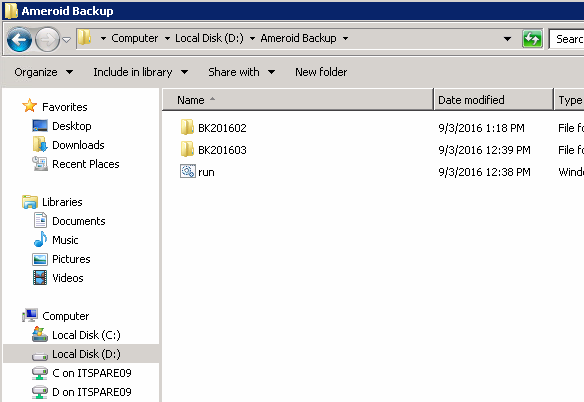
Task: Click the Ameroid Backup title bar folder icon
Action: (x=11, y=10)
